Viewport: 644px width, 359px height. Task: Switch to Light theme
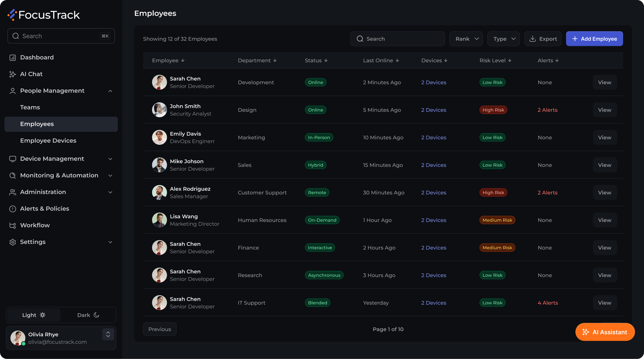pyautogui.click(x=34, y=315)
